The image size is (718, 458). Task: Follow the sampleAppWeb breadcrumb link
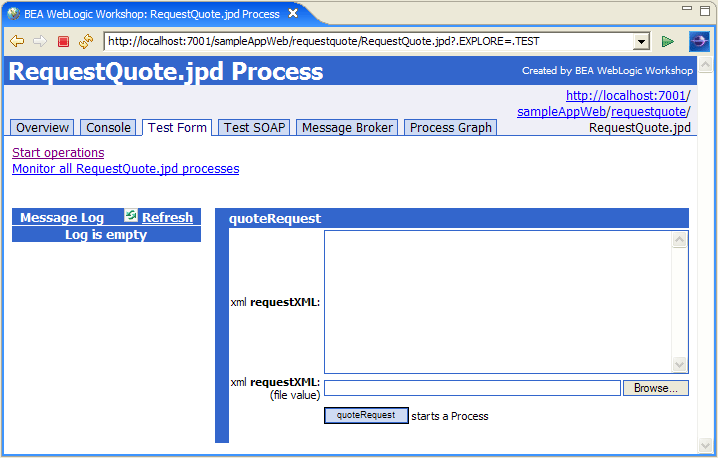pos(561,111)
